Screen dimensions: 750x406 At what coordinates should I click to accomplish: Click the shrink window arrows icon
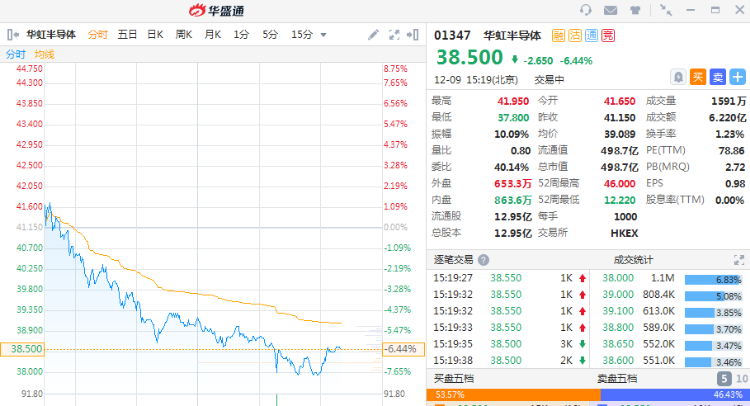tap(665, 10)
